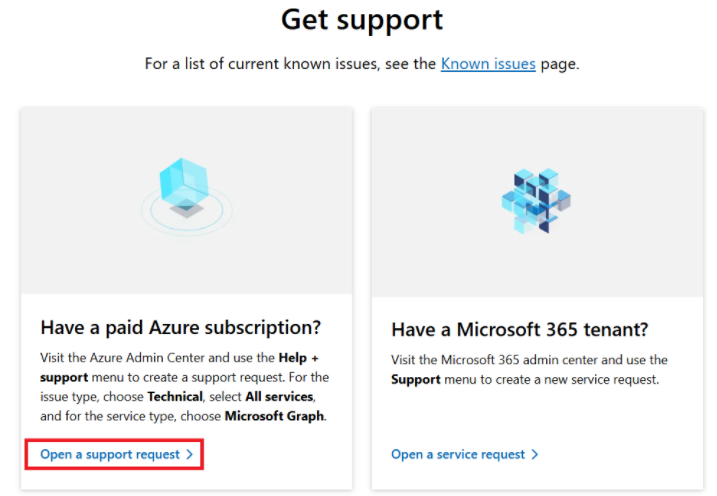717x496 pixels.
Task: Click the bold All services text
Action: pos(279,396)
